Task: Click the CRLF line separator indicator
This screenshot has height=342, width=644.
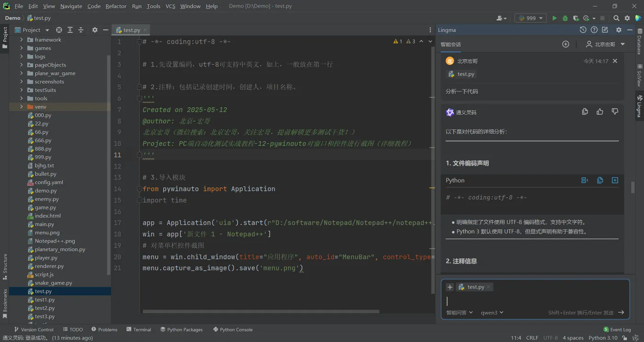Action: tap(532, 338)
